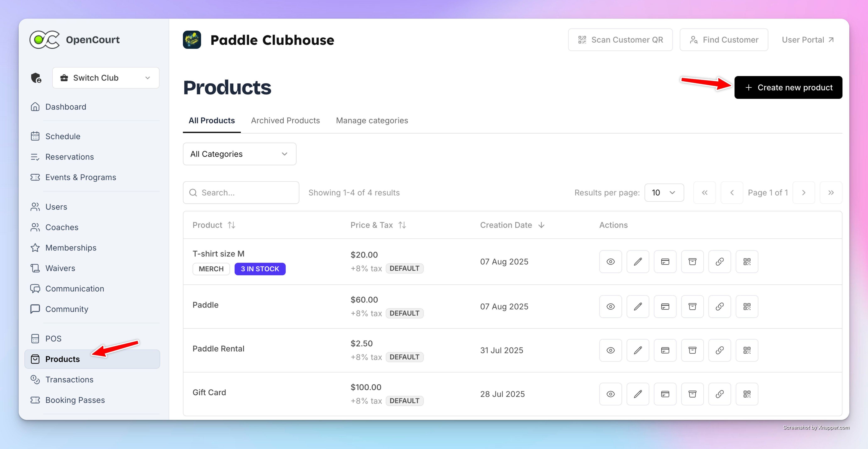Expand the All Categories filter

(240, 154)
